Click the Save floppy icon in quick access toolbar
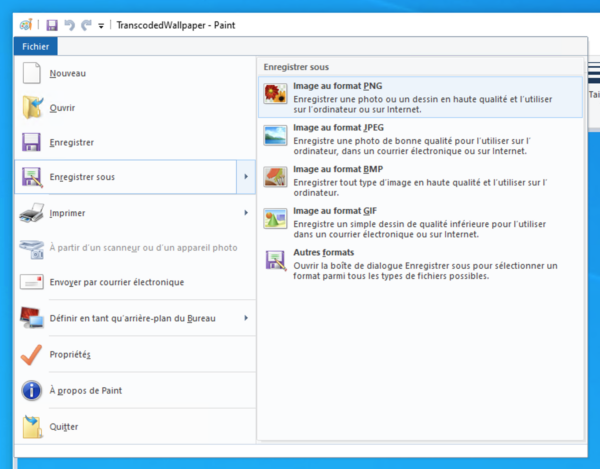 point(52,25)
